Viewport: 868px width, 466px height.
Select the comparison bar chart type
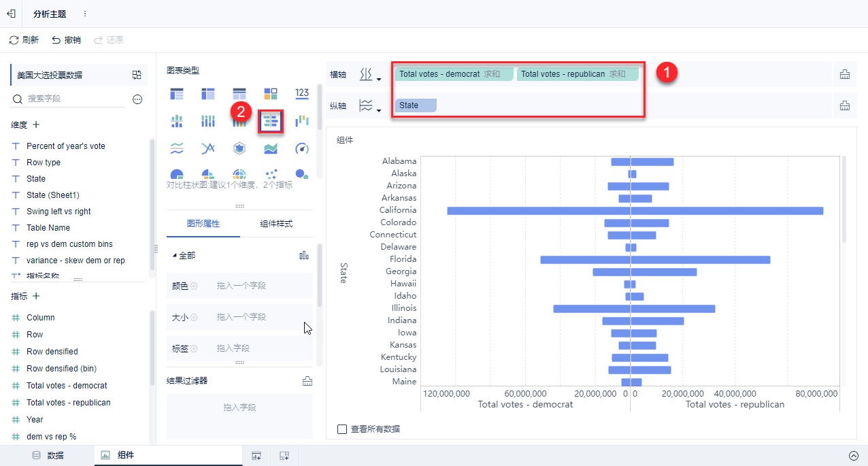tap(271, 122)
